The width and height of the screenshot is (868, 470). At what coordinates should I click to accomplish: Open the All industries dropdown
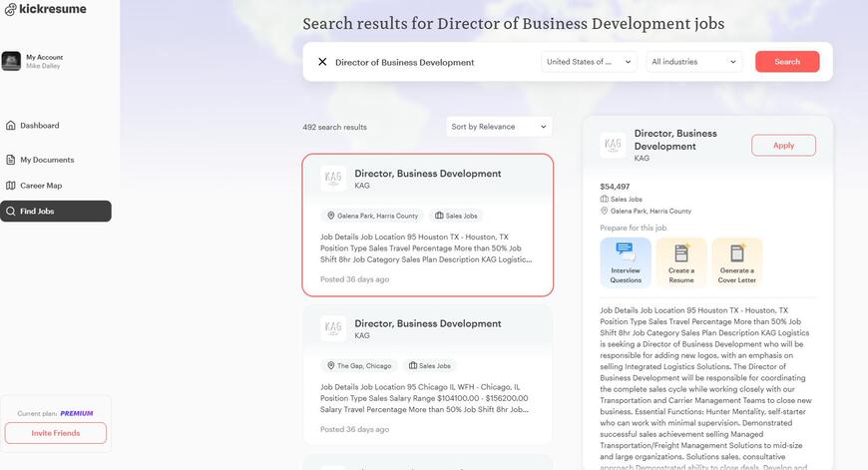coord(694,62)
